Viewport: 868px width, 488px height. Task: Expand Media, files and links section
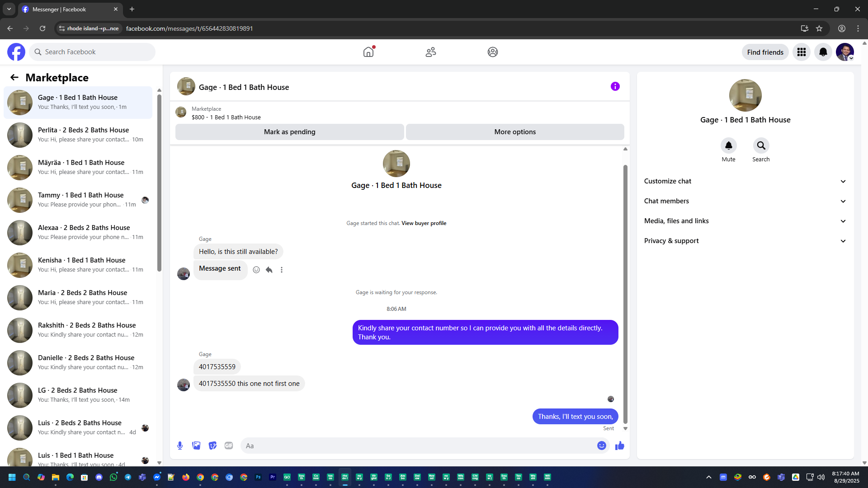[745, 221]
